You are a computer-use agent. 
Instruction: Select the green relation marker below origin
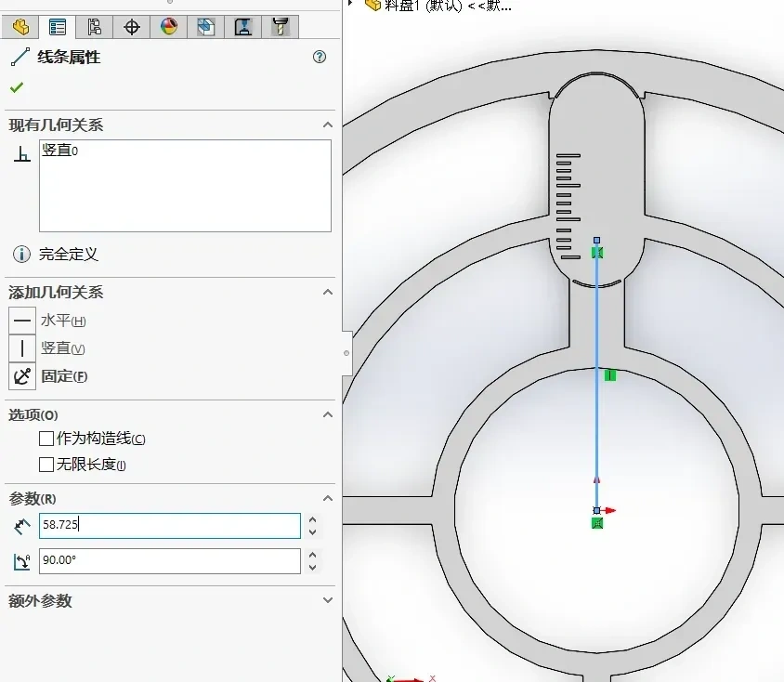[x=597, y=523]
